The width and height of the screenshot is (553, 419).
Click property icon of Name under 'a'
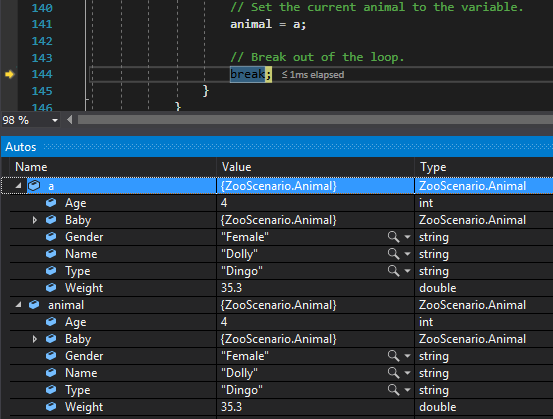click(x=51, y=254)
